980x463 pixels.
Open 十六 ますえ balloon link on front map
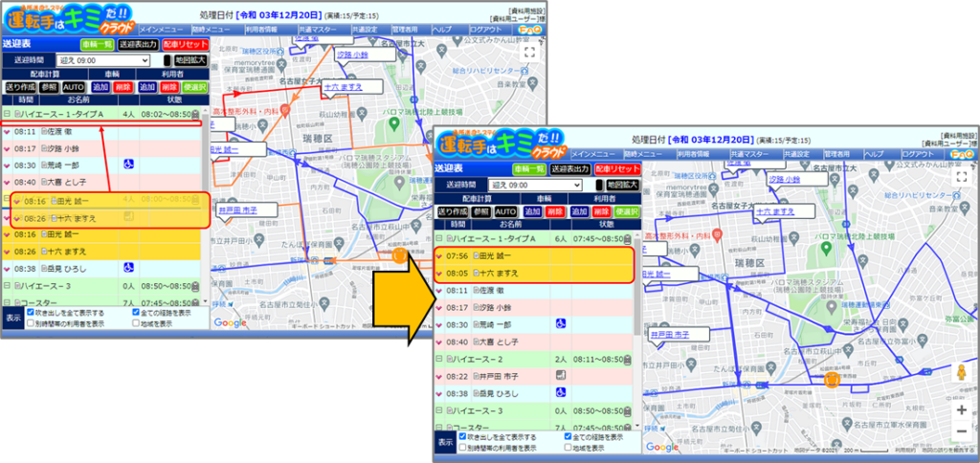point(775,211)
